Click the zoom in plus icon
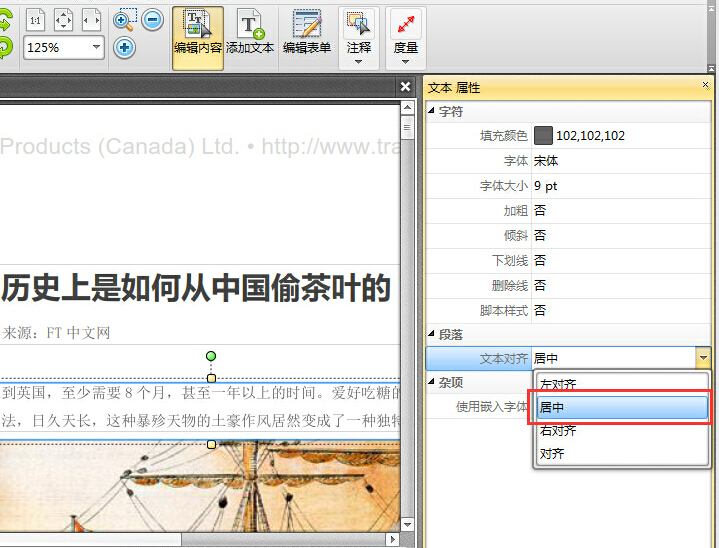Screen dimensions: 719x548 pos(124,48)
